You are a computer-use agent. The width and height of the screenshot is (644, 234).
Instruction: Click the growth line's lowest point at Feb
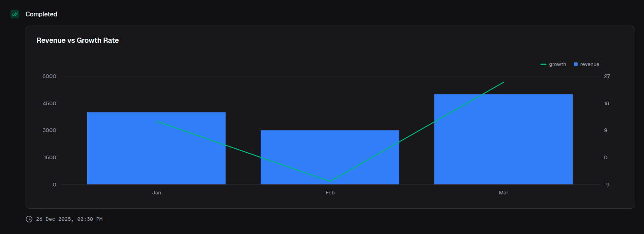click(330, 181)
